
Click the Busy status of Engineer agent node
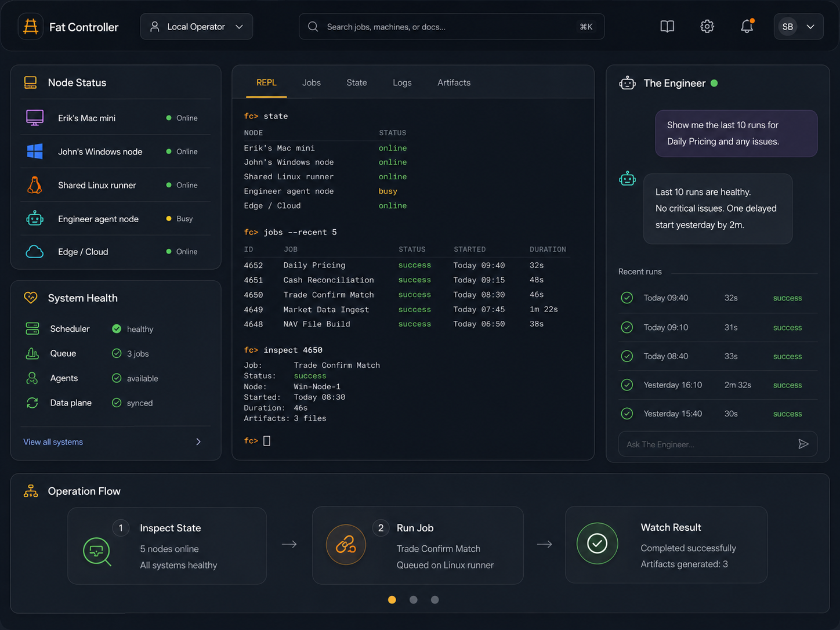coord(179,219)
